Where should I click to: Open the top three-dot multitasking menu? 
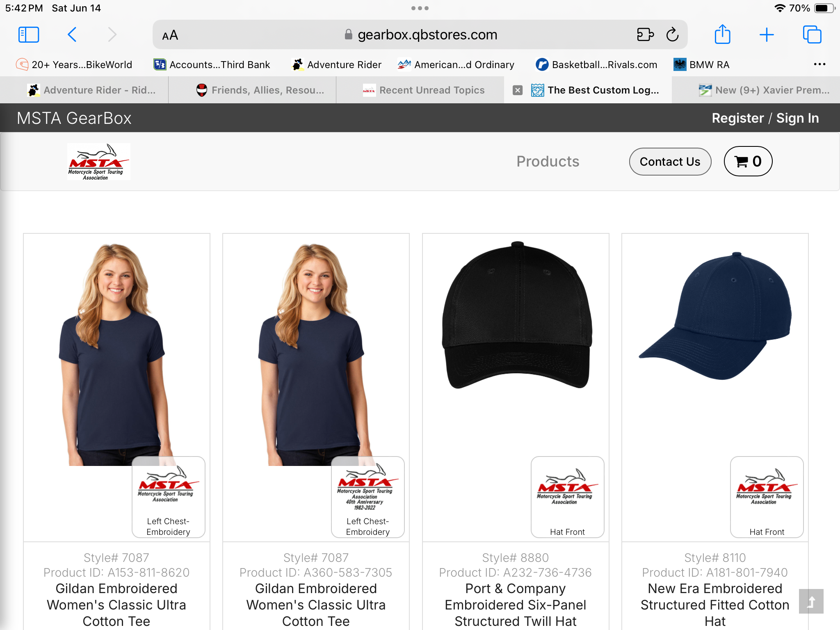[420, 8]
